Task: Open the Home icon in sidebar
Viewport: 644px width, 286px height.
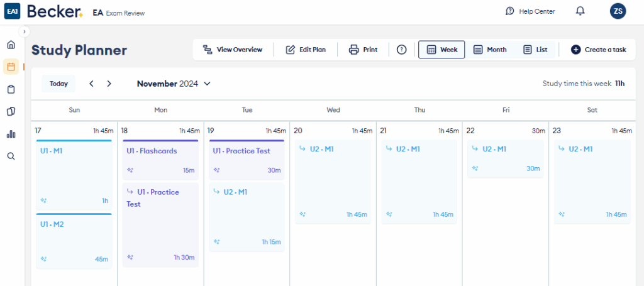Action: coord(11,45)
